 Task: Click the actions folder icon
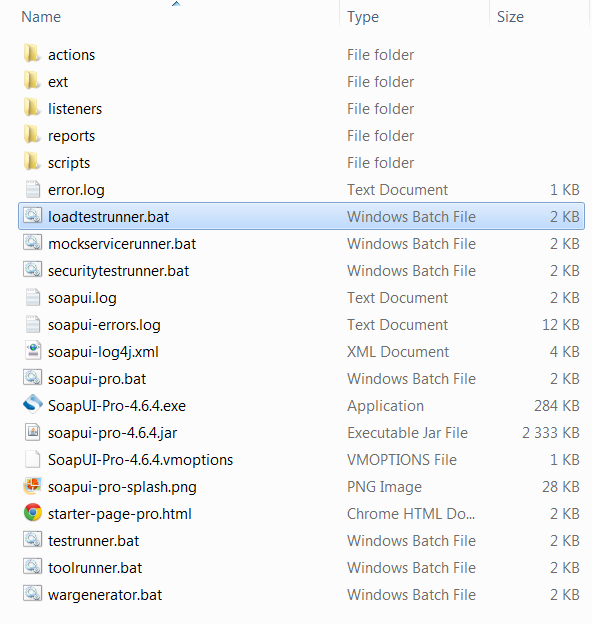pyautogui.click(x=32, y=53)
